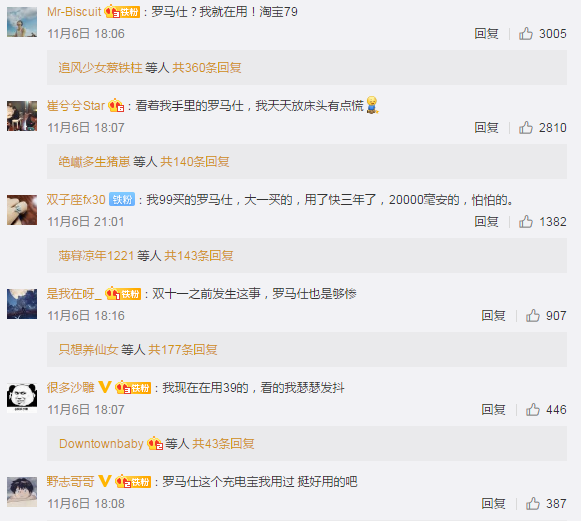Open the 共177条回复 reply list
This screenshot has width=581, height=521.
[183, 349]
